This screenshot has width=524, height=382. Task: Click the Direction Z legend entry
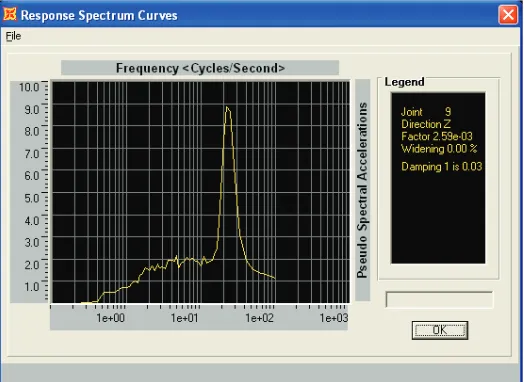coord(426,124)
